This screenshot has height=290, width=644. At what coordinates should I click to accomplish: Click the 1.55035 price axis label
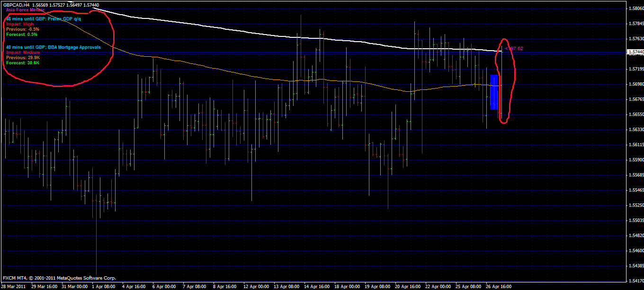click(x=635, y=220)
